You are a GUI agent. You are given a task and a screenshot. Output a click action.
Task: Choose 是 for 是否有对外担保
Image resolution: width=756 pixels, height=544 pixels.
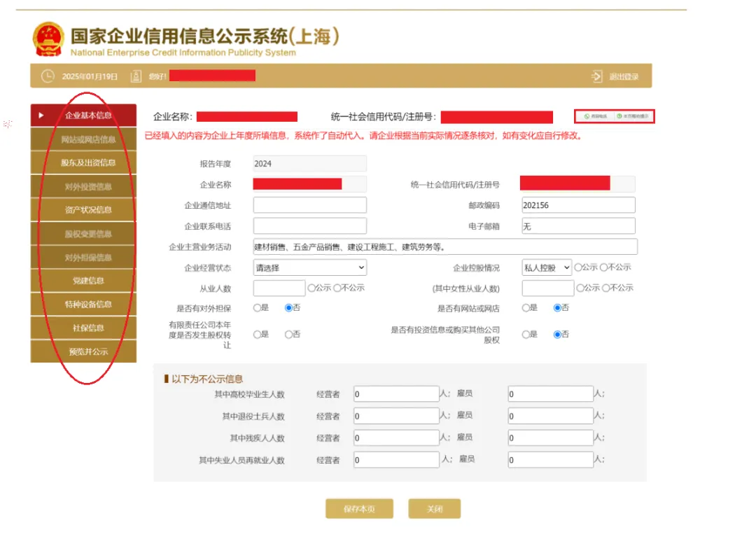(x=257, y=307)
